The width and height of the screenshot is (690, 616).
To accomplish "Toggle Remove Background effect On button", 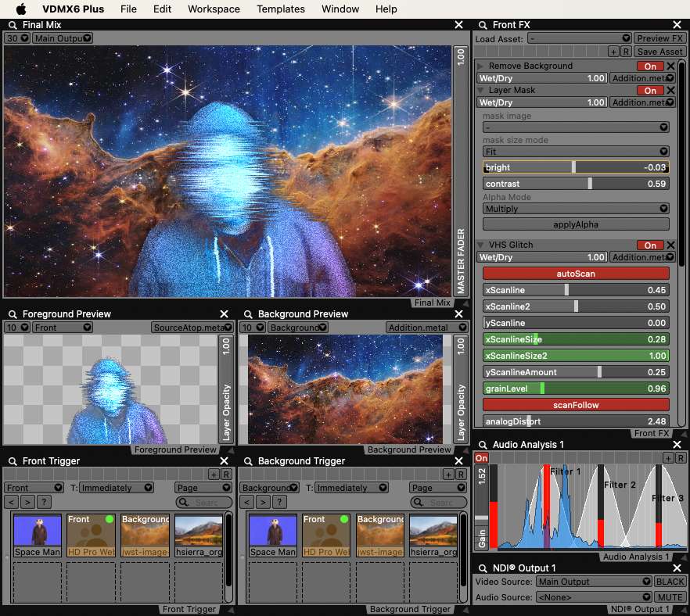I will [x=649, y=66].
